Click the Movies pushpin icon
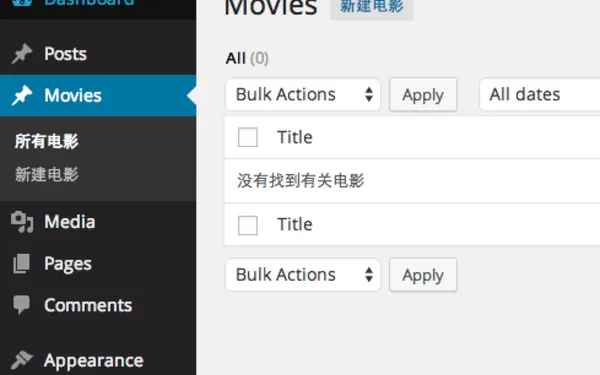The image size is (600, 375). [22, 95]
